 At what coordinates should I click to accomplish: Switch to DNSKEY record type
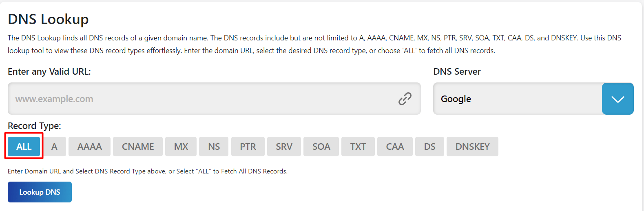[x=472, y=147]
